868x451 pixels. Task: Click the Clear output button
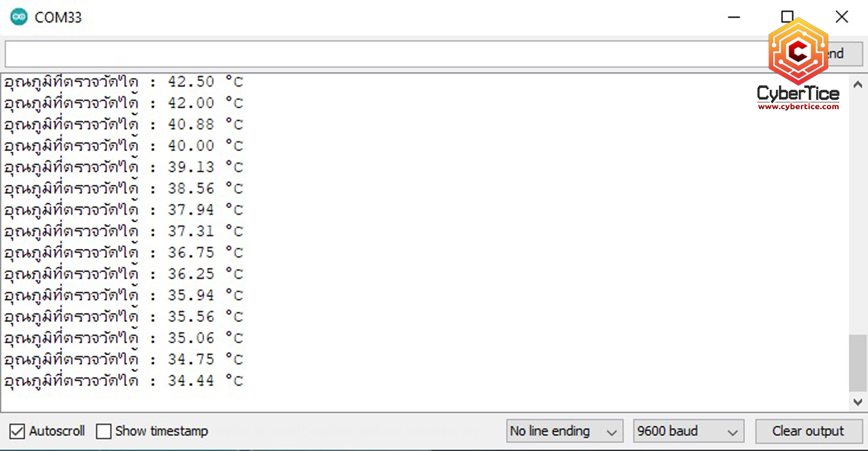point(808,431)
